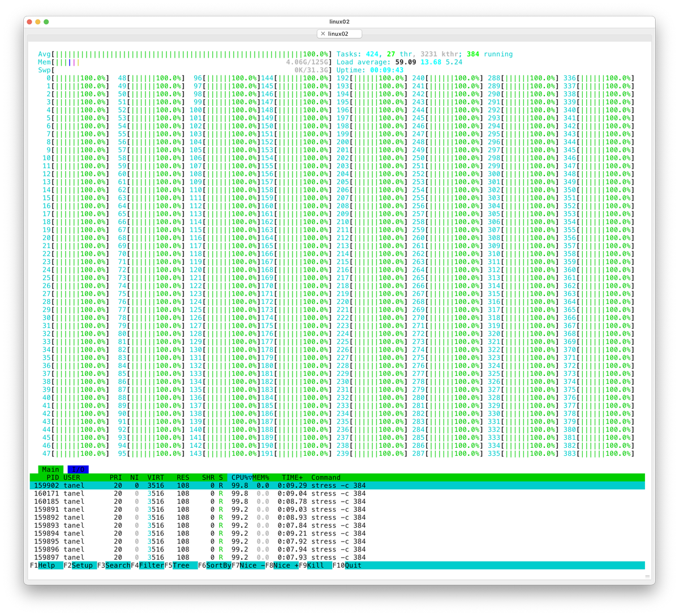Screen dimensions: 679x616
Task: Activate F4 Filter
Action: (x=147, y=566)
